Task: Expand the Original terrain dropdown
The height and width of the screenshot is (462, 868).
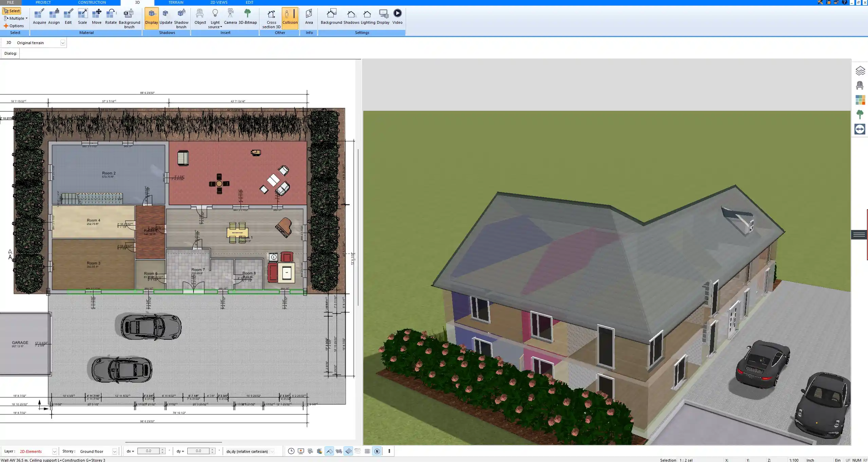Action: point(62,43)
